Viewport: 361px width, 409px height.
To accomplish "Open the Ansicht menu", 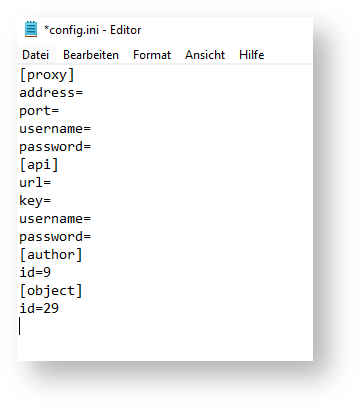I will click(x=205, y=55).
